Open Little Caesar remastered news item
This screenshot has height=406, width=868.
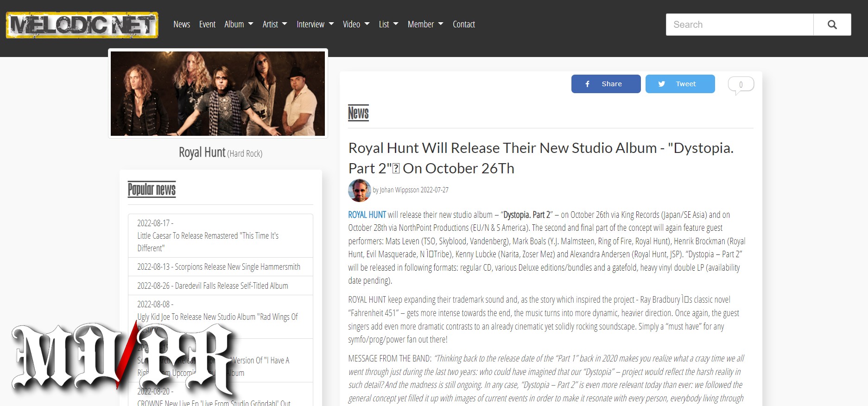coord(221,235)
